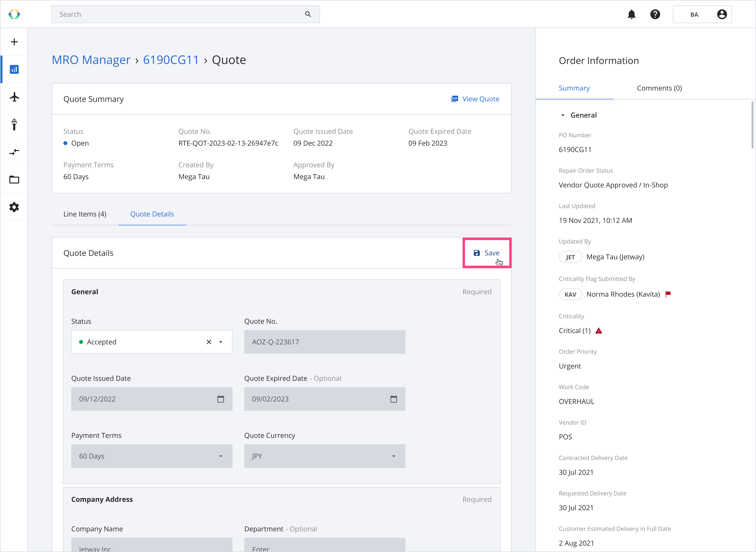Click the KAV badge
Screen dimensions: 756x552
point(570,294)
